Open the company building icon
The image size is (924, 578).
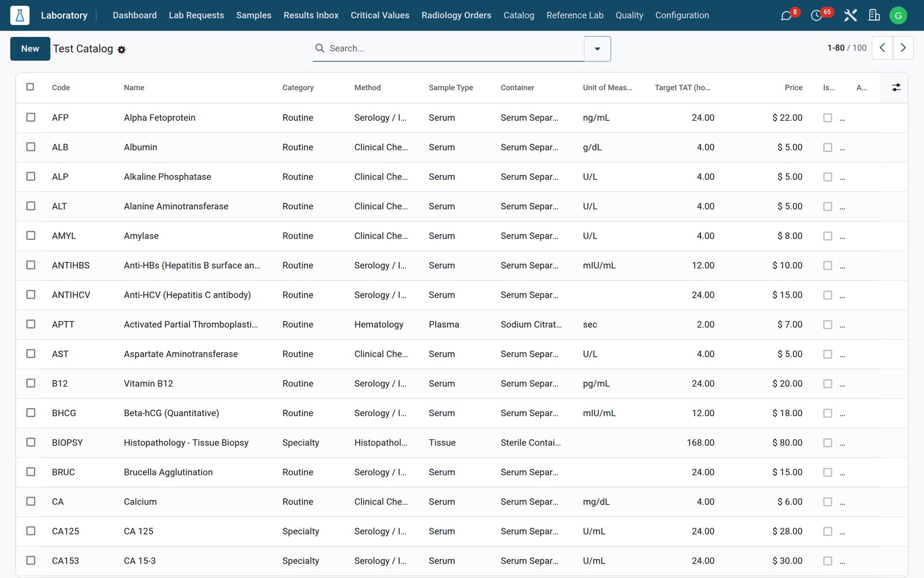click(x=874, y=16)
